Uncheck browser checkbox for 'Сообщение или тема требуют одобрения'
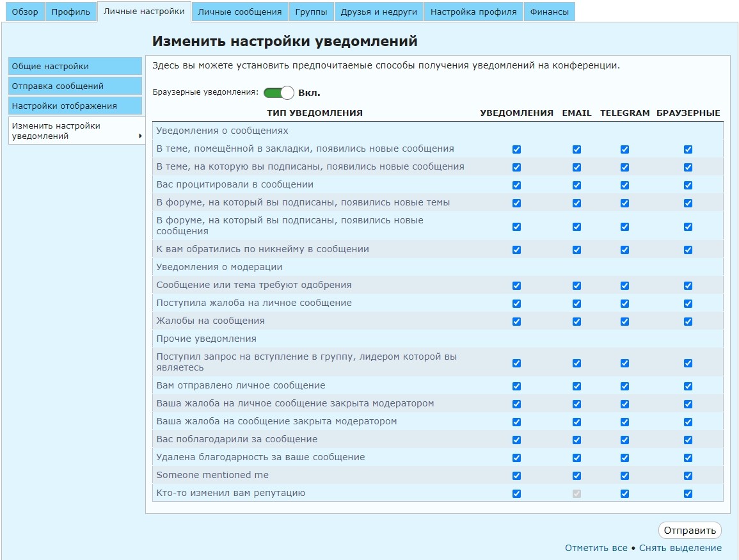This screenshot has width=739, height=560. [x=688, y=285]
